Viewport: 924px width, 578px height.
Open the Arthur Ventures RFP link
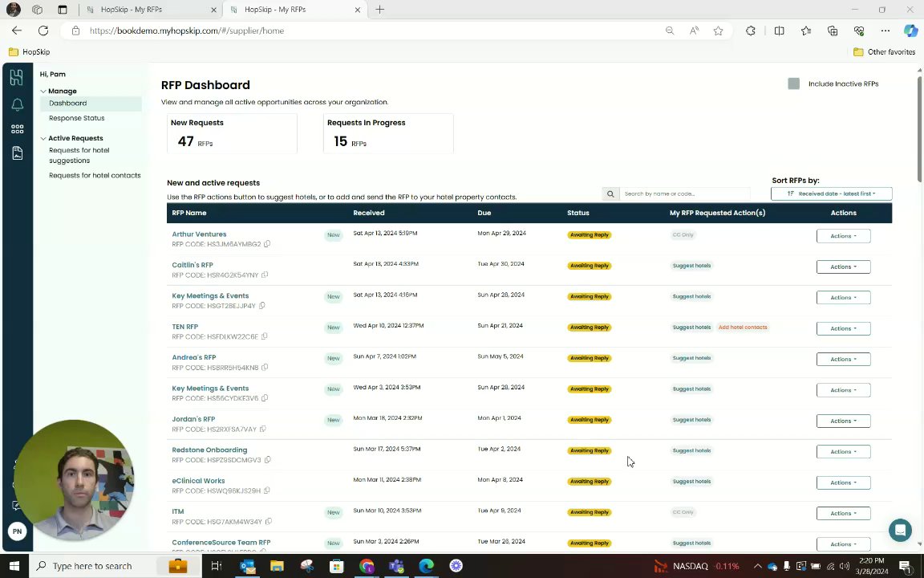(199, 234)
